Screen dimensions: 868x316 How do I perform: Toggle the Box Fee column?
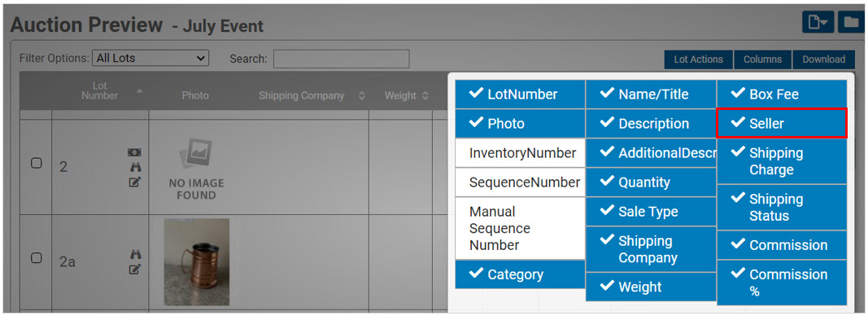pyautogui.click(x=782, y=94)
